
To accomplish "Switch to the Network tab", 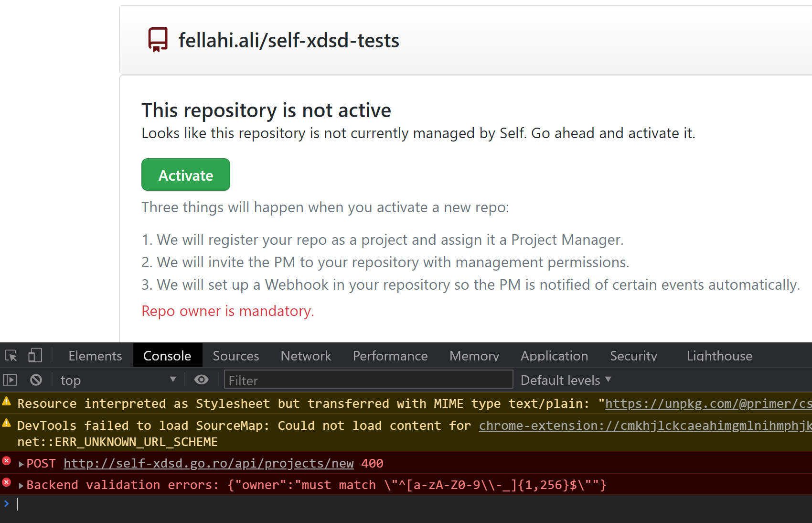I will (306, 355).
